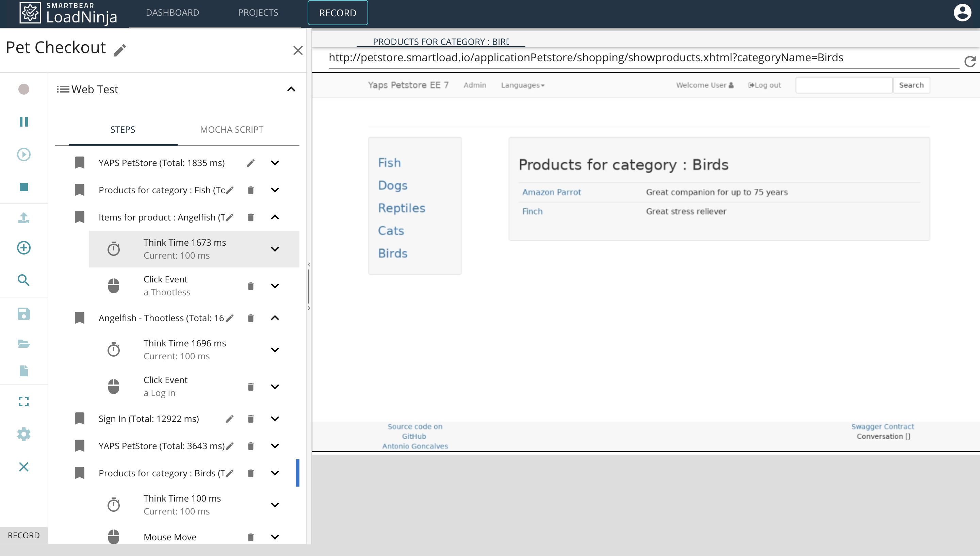
Task: Toggle visibility of YAPS PetStore step bookmark
Action: pyautogui.click(x=79, y=162)
